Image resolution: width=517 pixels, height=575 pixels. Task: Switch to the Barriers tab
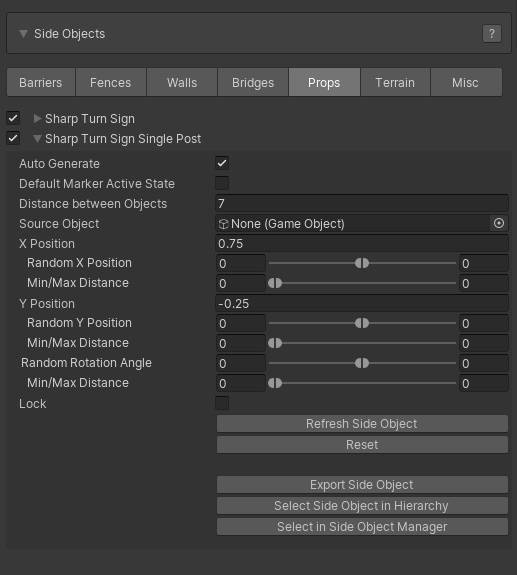[x=41, y=82]
